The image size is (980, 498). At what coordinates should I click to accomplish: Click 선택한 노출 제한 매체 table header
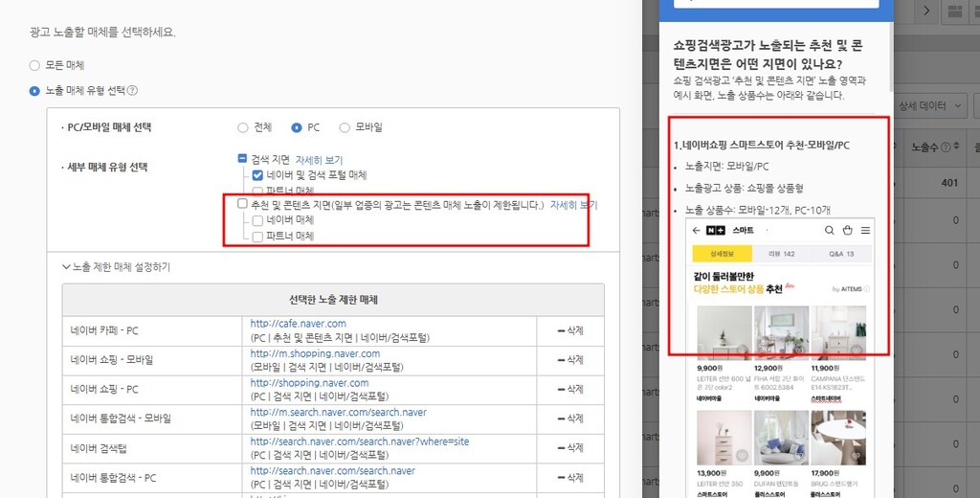[x=333, y=300]
